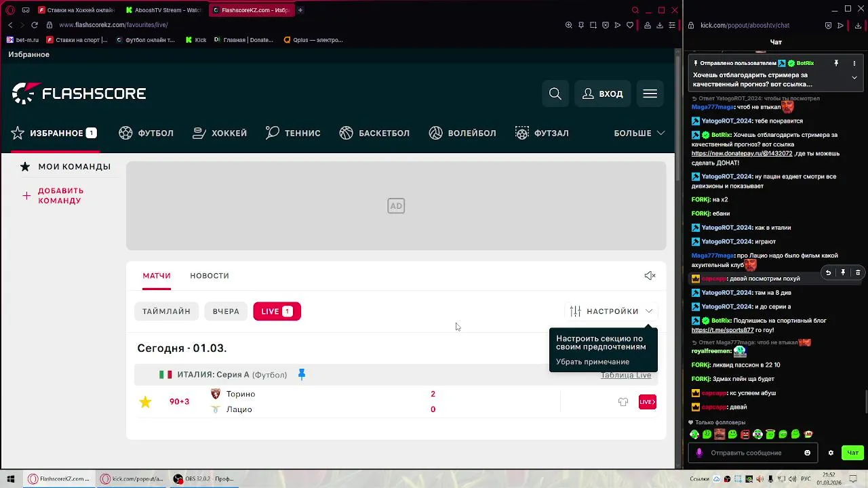Click the ИТАЛИЯ: Серия А league header
The image size is (868, 488).
pos(232,374)
